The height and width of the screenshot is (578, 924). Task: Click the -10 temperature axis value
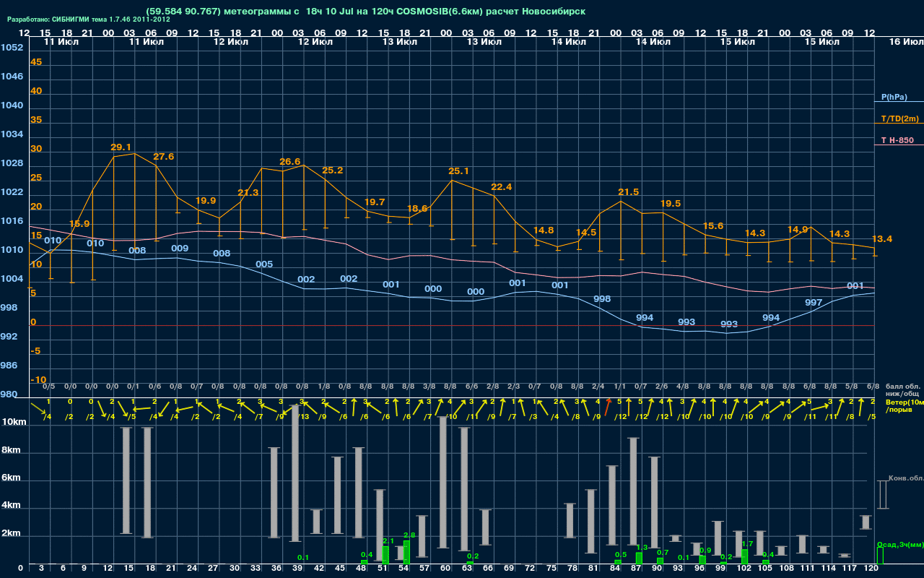(39, 380)
